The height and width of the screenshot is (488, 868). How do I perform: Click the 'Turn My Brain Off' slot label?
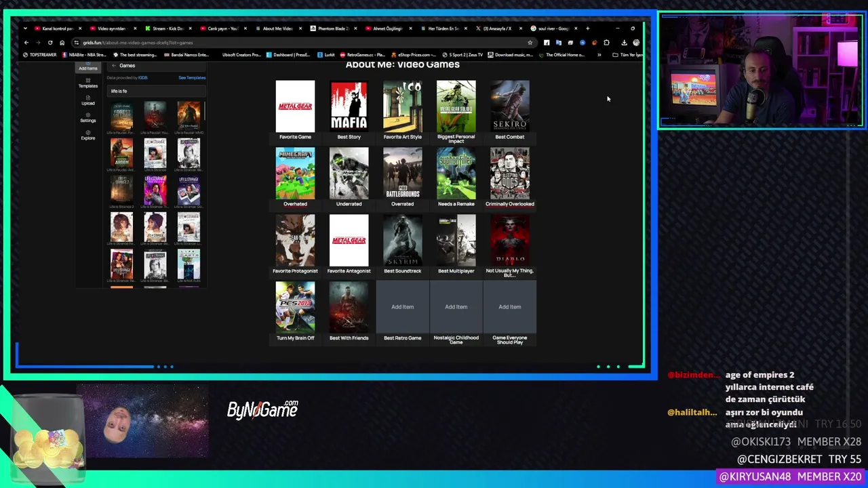(295, 338)
